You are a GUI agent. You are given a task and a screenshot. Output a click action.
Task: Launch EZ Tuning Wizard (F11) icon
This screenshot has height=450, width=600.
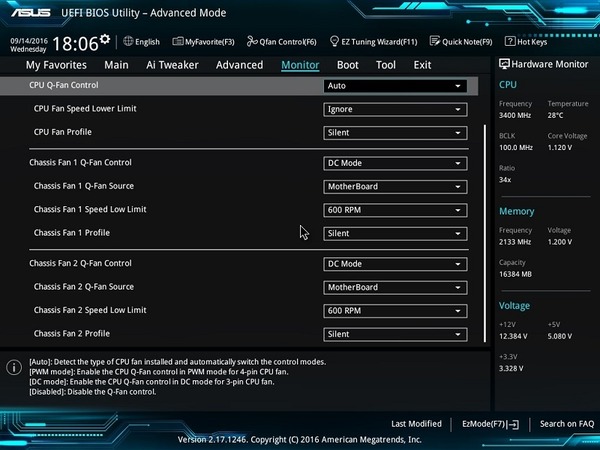coord(335,42)
